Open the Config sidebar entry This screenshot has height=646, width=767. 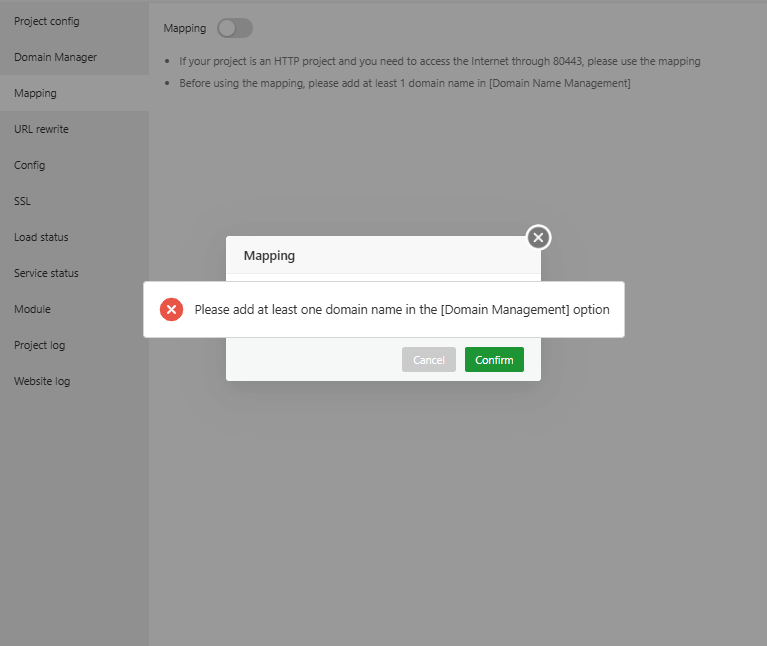74,165
